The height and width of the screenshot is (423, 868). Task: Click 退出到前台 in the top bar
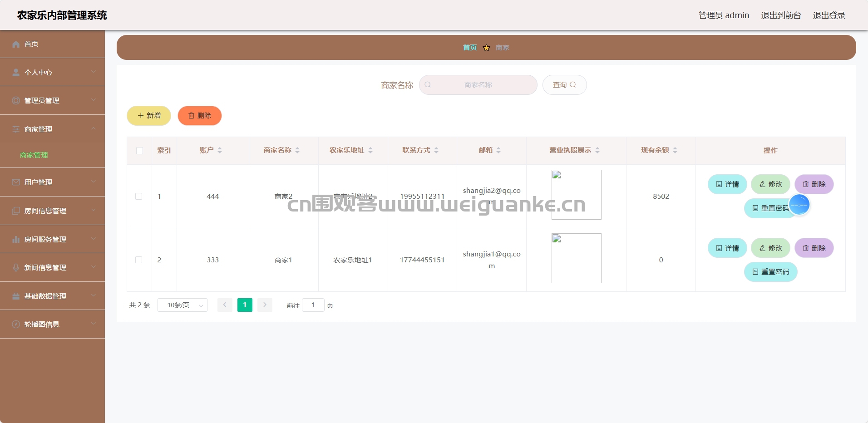pyautogui.click(x=781, y=15)
